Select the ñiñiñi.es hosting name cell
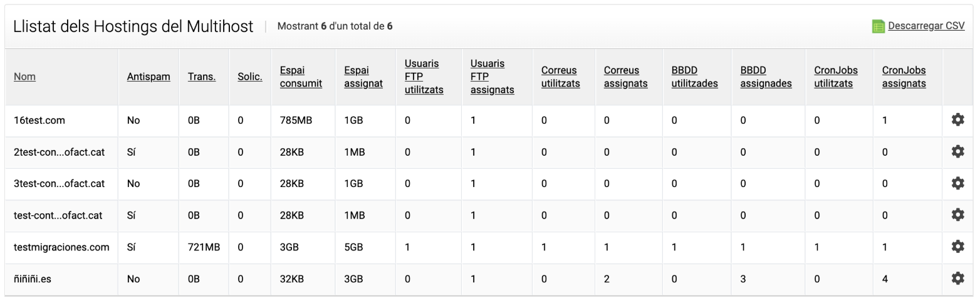This screenshot has height=300, width=980. point(61,279)
